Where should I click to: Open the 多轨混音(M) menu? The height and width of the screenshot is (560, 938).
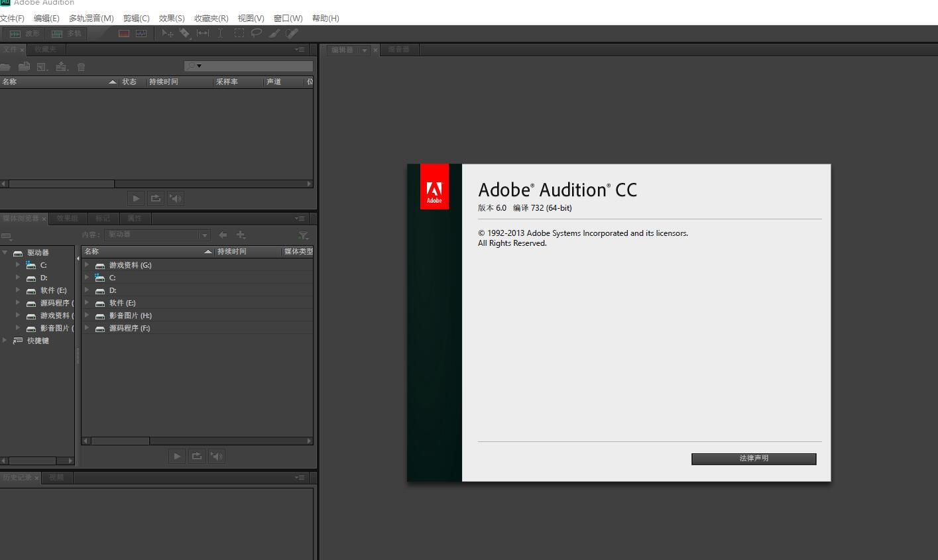pos(91,19)
